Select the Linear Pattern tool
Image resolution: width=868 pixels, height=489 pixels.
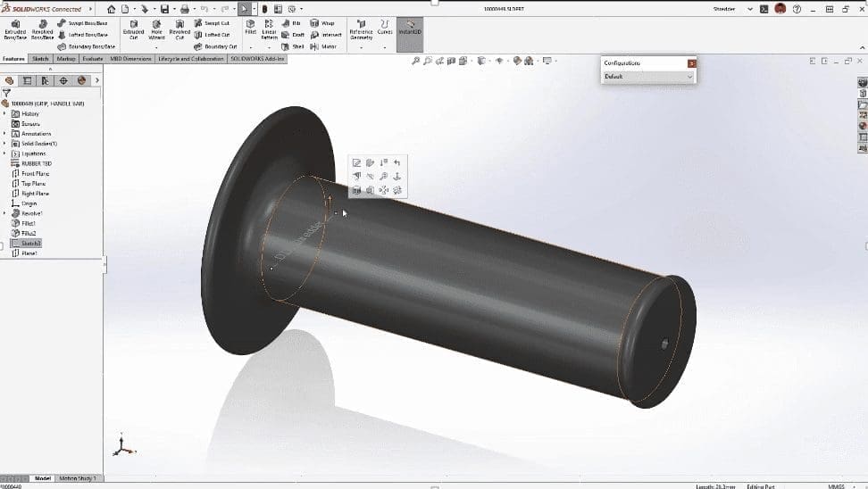pos(269,29)
